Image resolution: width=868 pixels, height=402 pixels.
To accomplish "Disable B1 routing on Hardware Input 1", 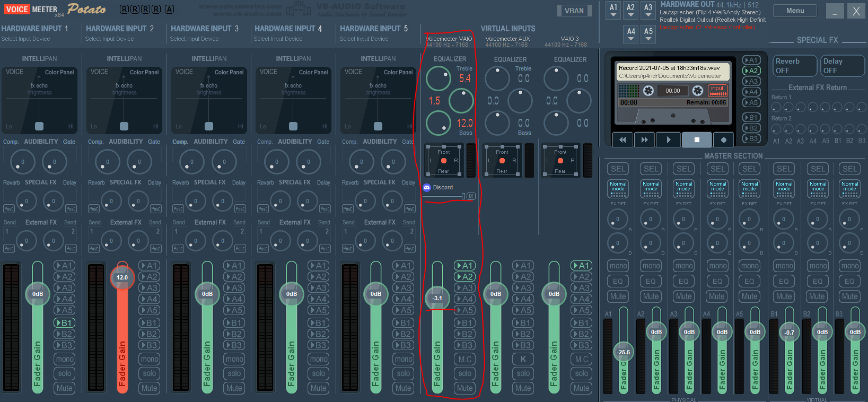I will (x=65, y=322).
